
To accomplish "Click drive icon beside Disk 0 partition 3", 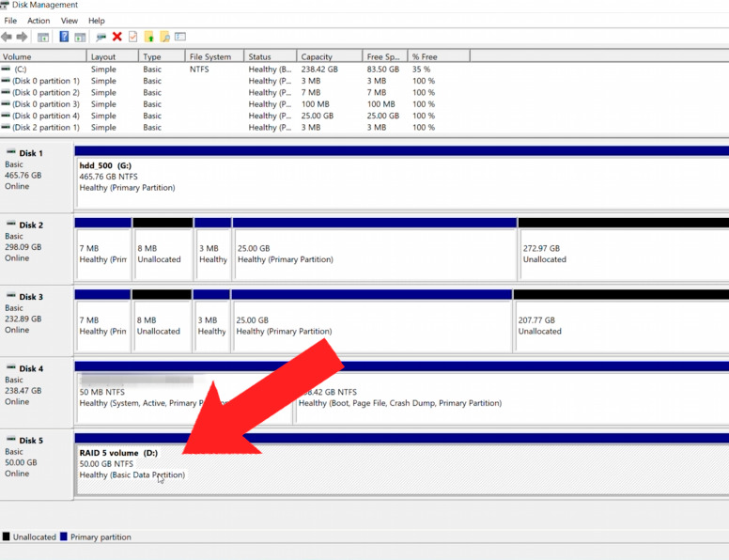I will point(6,103).
